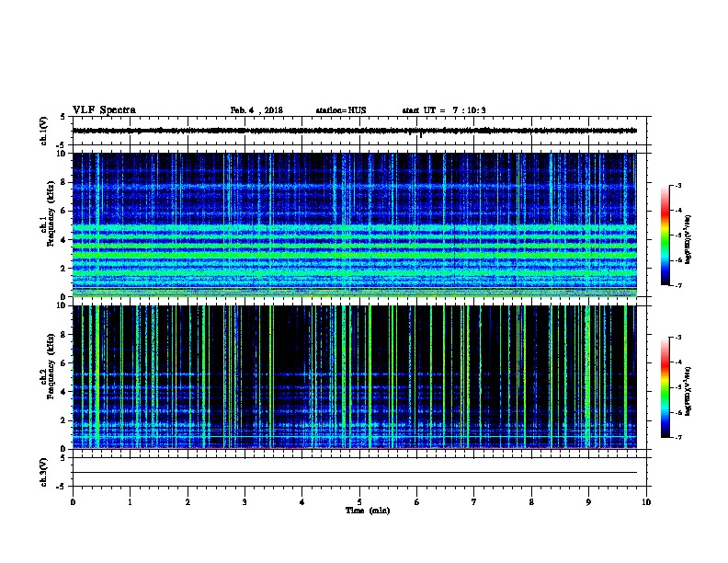This screenshot has height=563, width=728.
Task: Click time axis tick label "0"
Action: click(73, 502)
